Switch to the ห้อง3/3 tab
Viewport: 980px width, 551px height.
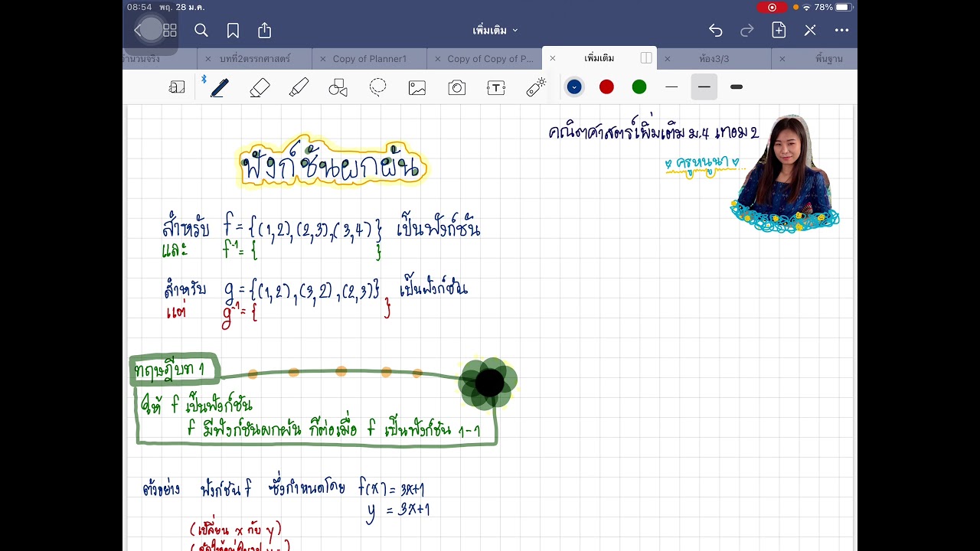click(x=714, y=59)
